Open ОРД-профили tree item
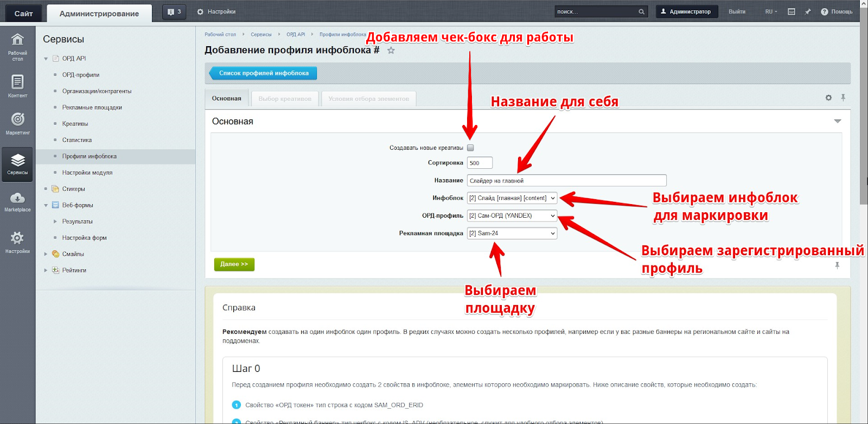The image size is (868, 424). tap(80, 75)
